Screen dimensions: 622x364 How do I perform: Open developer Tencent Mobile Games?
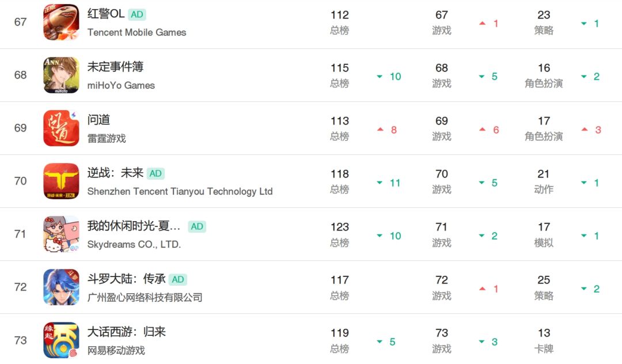(x=136, y=32)
